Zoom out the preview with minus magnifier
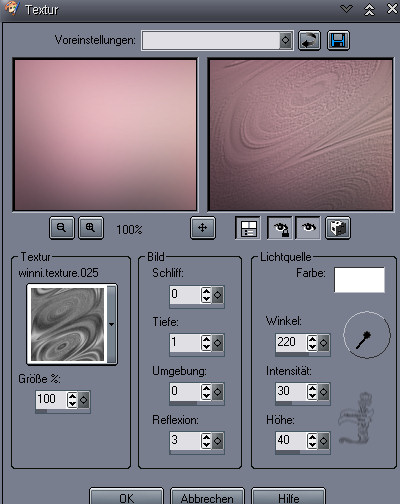Viewport: 400px width, 504px height. [62, 228]
